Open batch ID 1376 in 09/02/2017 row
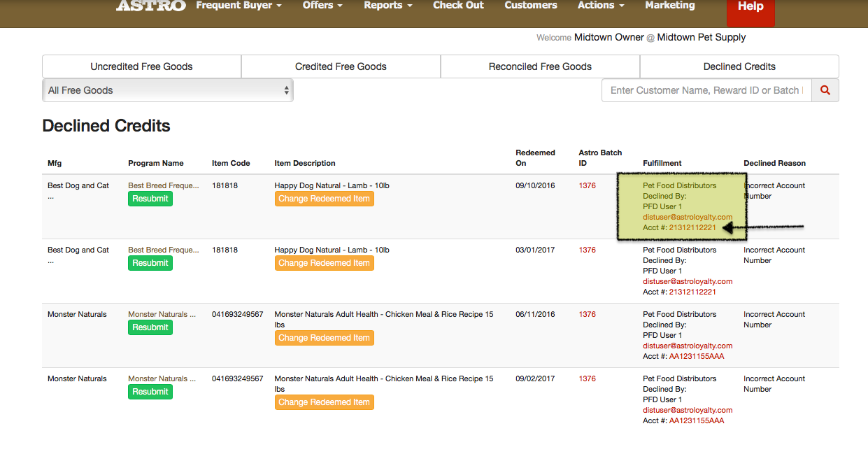 [x=588, y=378]
